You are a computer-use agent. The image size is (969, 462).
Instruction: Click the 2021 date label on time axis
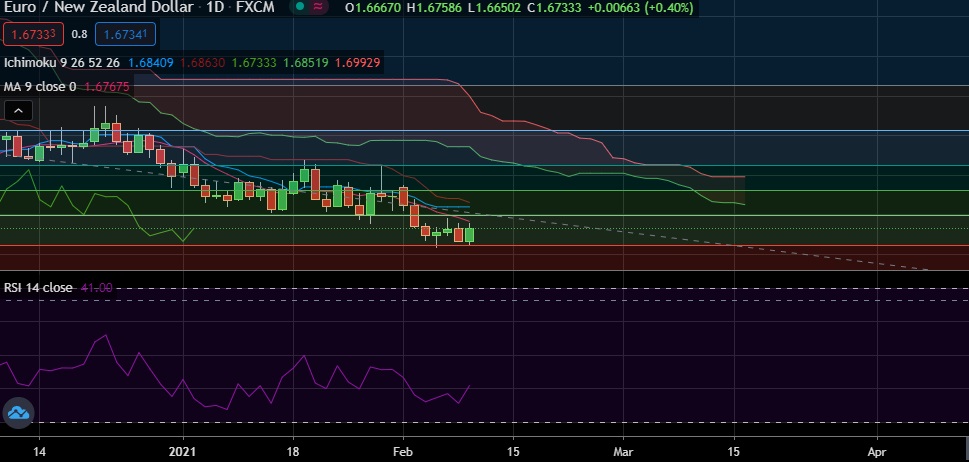pyautogui.click(x=184, y=451)
